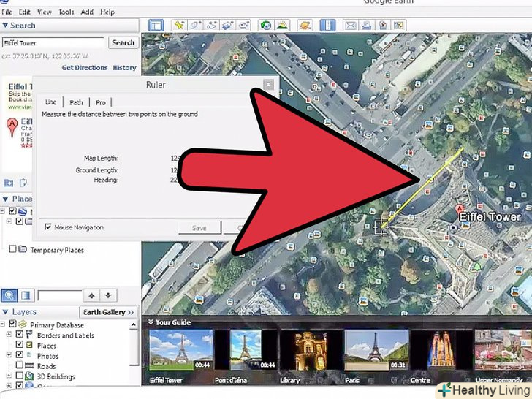Viewport: 532px width, 399px height.
Task: Check the Temporary Places checkbox
Action: (12, 250)
